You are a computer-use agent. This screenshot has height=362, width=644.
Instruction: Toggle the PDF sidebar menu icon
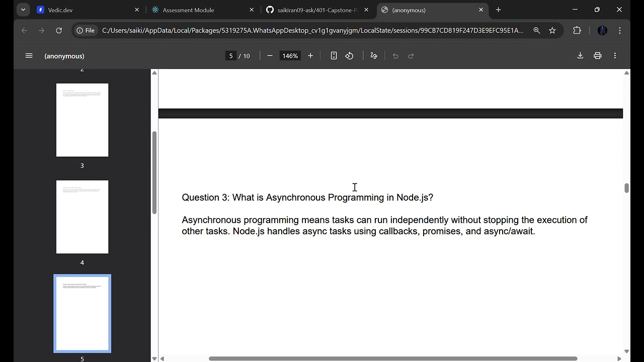point(29,56)
